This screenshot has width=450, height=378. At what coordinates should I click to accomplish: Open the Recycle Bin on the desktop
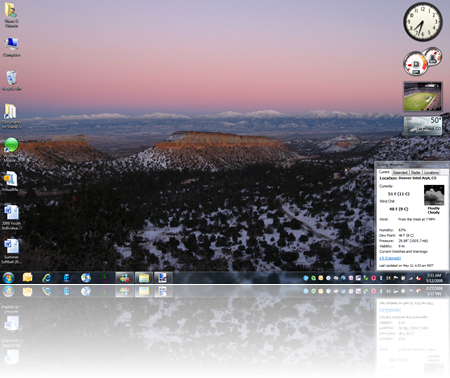[x=11, y=80]
